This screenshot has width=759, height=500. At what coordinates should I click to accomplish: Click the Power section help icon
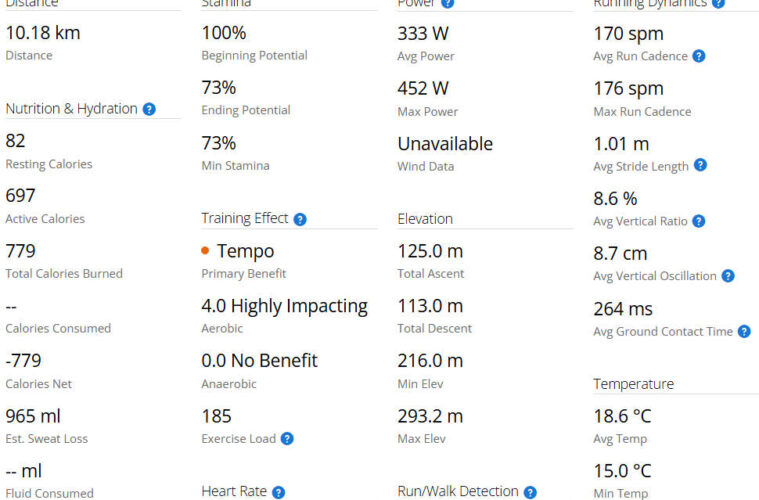point(448,4)
